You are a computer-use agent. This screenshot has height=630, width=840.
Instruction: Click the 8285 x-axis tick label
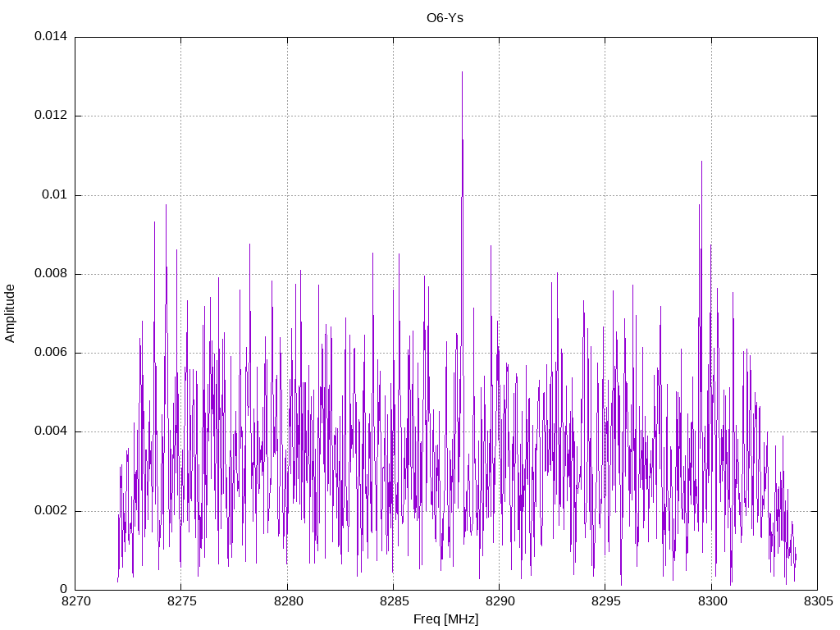(394, 601)
